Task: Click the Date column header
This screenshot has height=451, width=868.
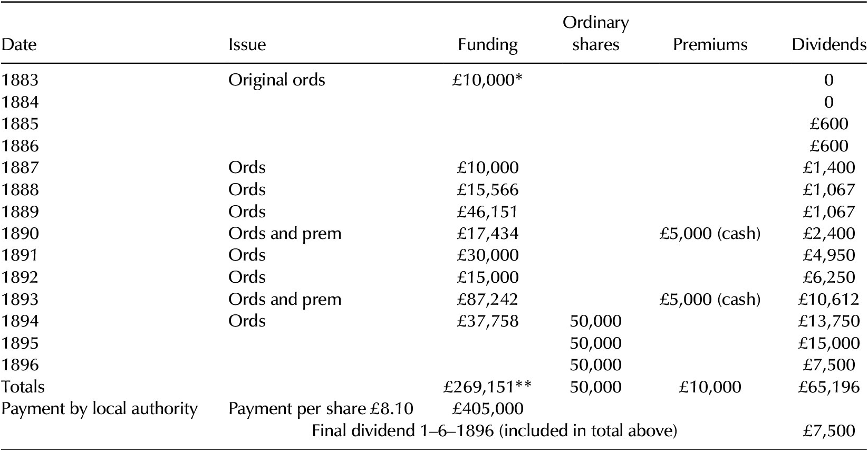Action: [19, 44]
